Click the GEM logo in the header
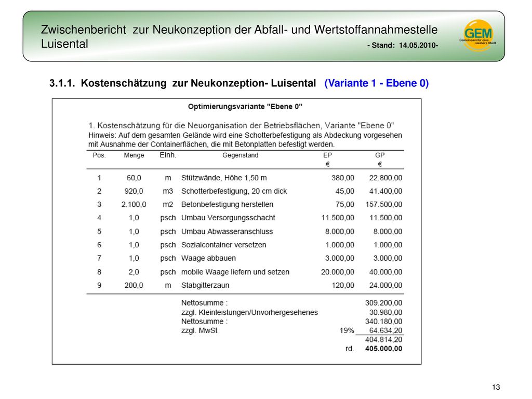 tap(478, 35)
